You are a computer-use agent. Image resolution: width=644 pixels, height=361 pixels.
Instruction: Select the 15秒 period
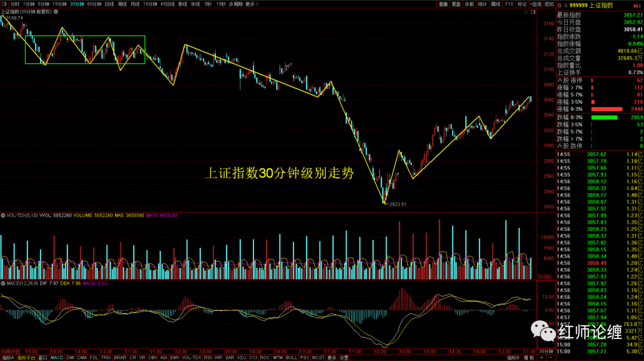pyautogui.click(x=221, y=4)
